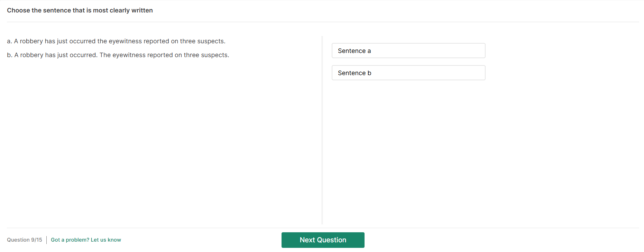Choose Sentence b as the answer
This screenshot has width=644, height=252.
(x=408, y=73)
